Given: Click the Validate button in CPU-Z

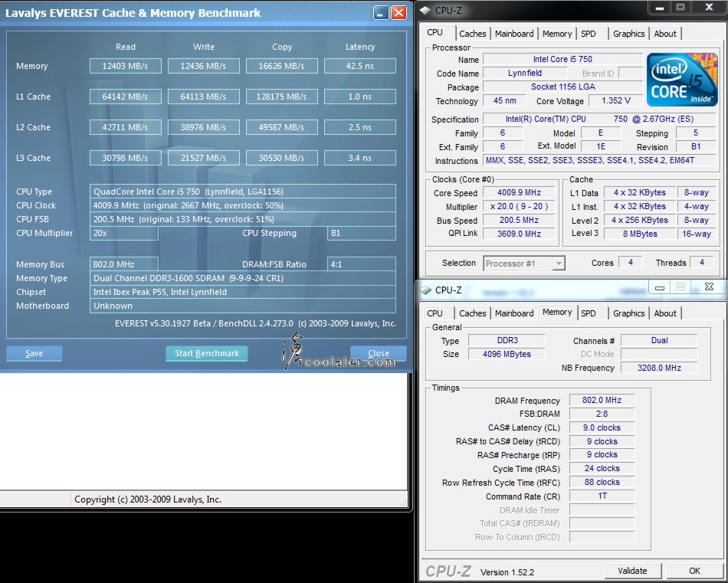Looking at the screenshot, I should pos(632,571).
